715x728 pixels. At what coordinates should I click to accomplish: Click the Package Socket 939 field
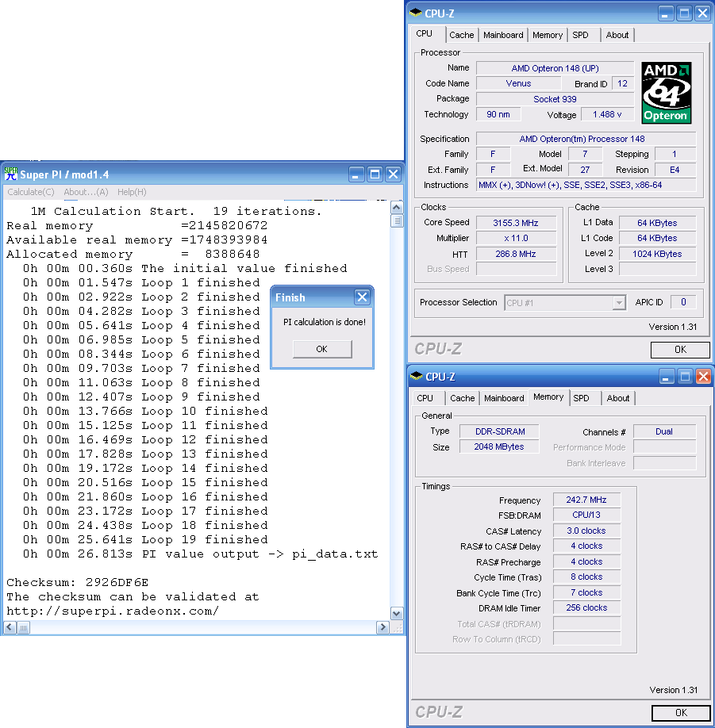pos(555,99)
